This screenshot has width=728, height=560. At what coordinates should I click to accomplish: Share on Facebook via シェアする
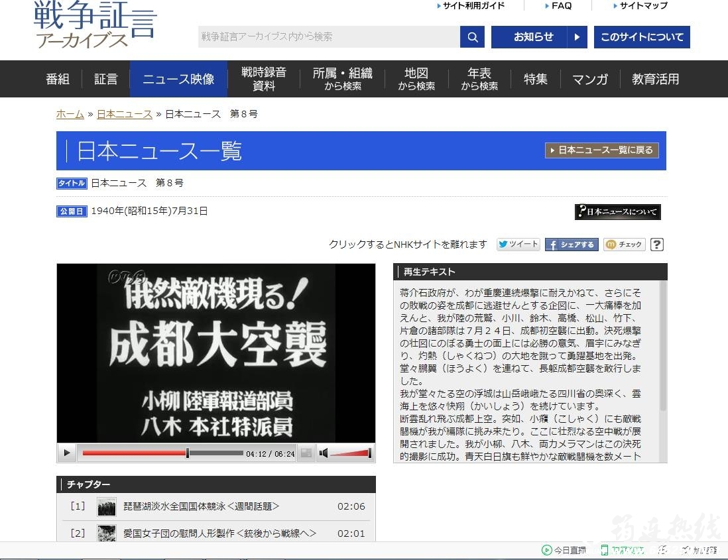(x=572, y=245)
